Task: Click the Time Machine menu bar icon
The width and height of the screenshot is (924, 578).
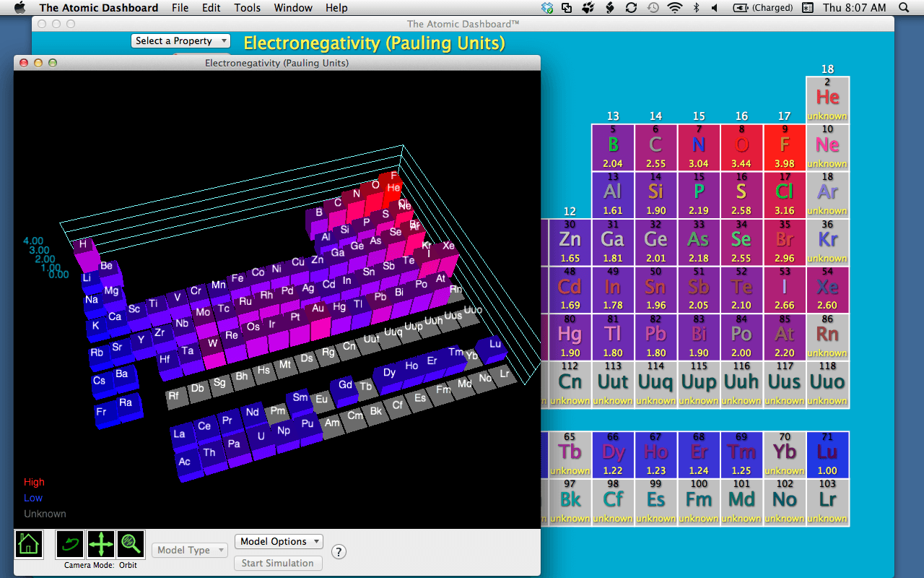Action: click(x=653, y=8)
